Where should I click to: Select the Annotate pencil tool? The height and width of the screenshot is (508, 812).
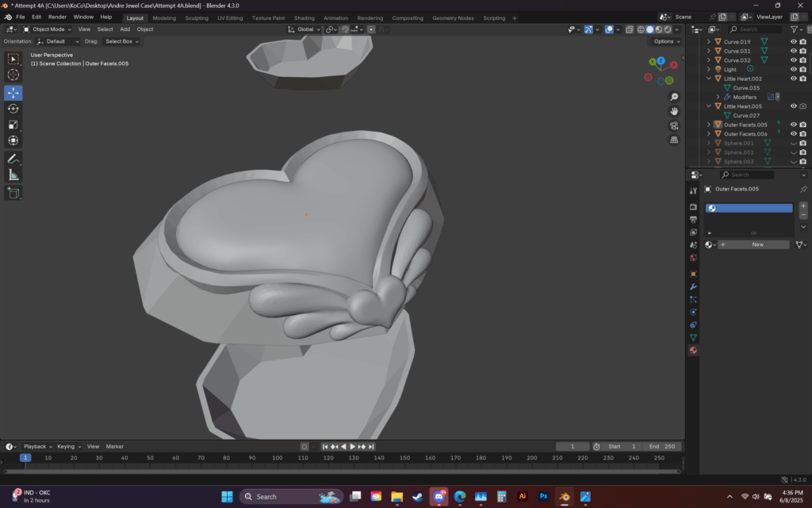point(13,159)
